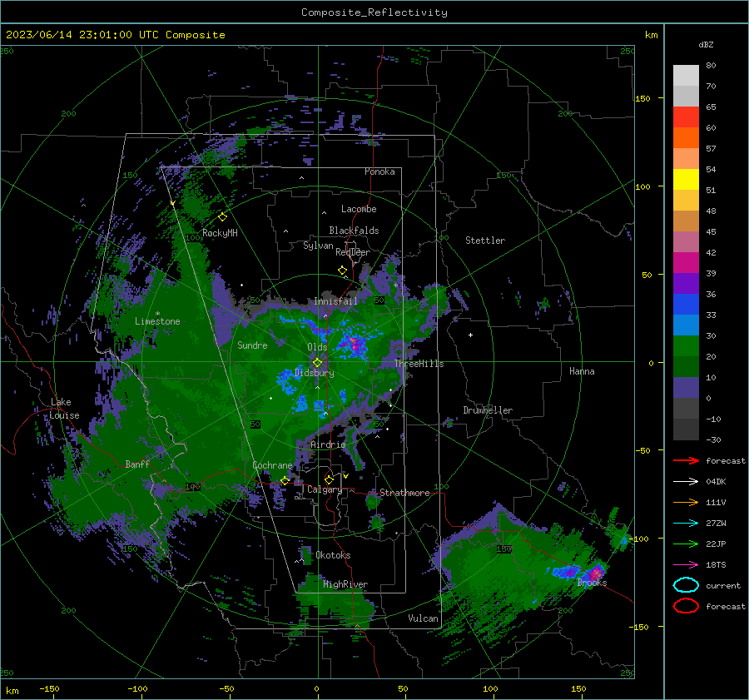The image size is (749, 700).
Task: Click the green 22JP arrow icon
Action: tap(686, 544)
